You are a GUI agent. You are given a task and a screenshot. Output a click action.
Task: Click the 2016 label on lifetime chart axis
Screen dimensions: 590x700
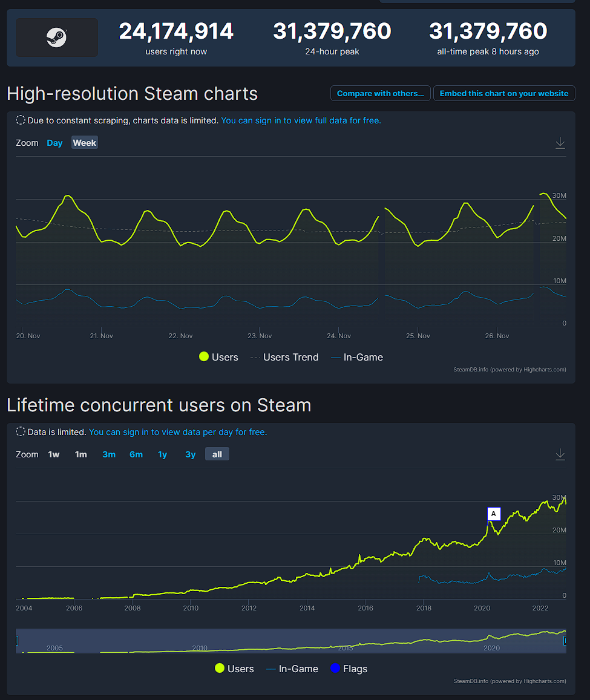pos(365,608)
